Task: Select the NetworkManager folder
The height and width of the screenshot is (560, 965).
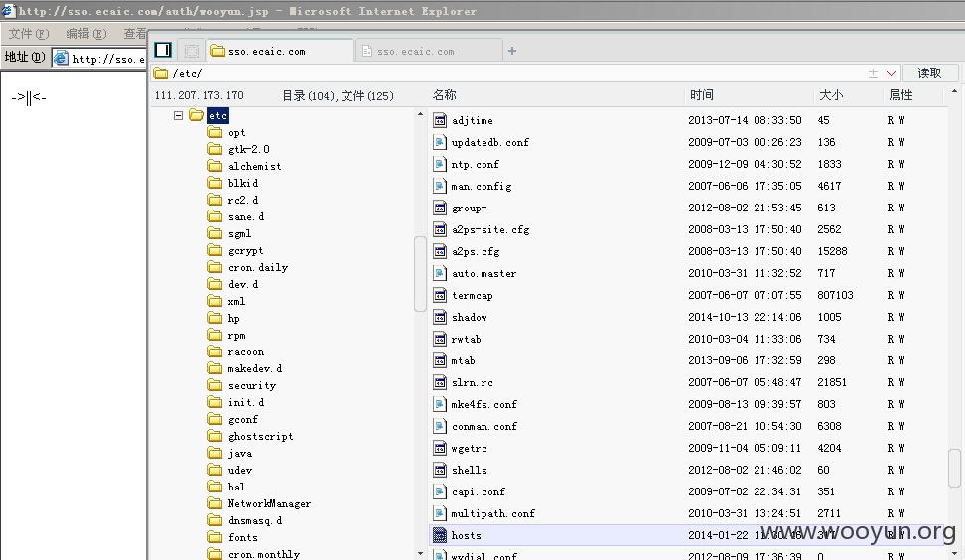Action: pos(269,503)
